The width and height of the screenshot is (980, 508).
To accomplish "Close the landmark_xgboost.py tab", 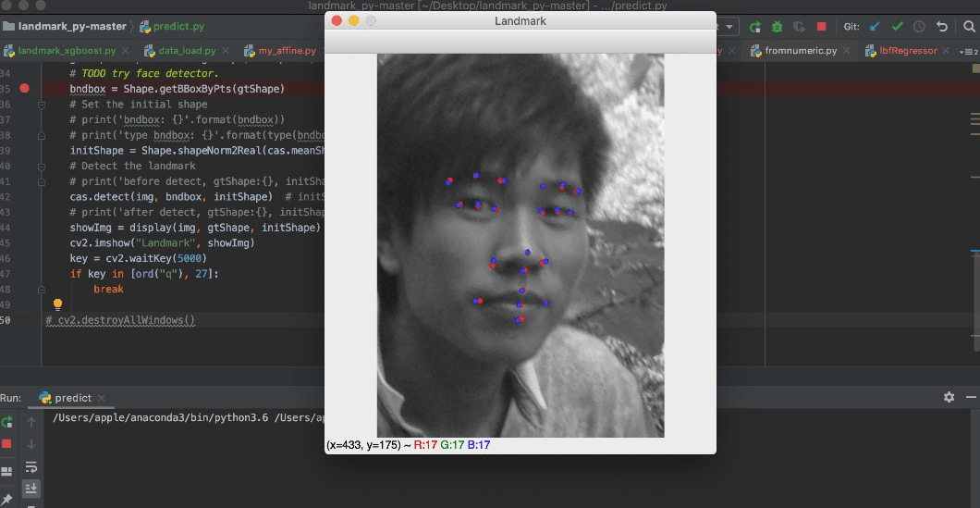I will 125,51.
